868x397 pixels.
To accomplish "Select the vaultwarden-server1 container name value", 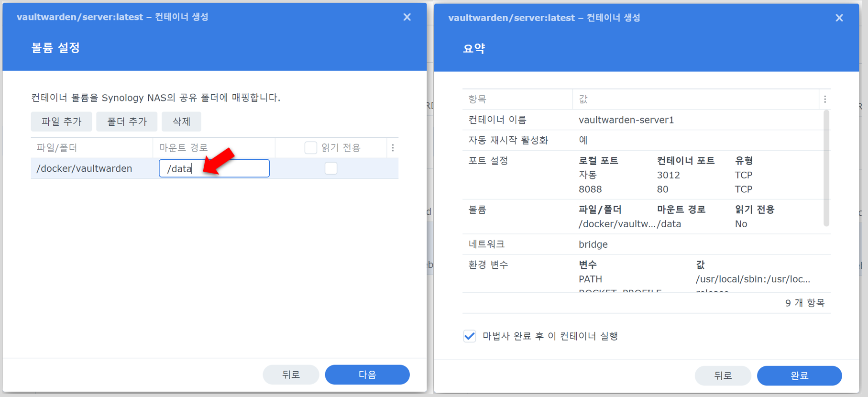I will click(626, 120).
